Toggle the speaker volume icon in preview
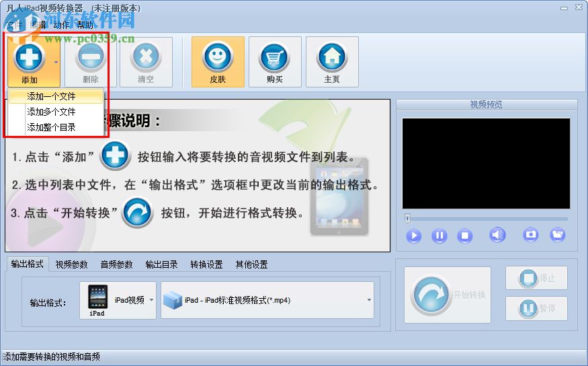The image size is (588, 366). tap(497, 235)
